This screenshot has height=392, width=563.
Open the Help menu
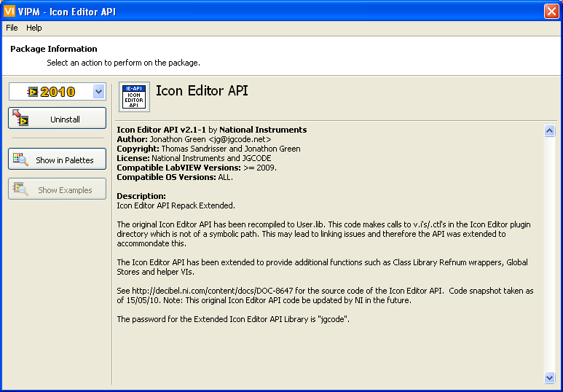34,28
